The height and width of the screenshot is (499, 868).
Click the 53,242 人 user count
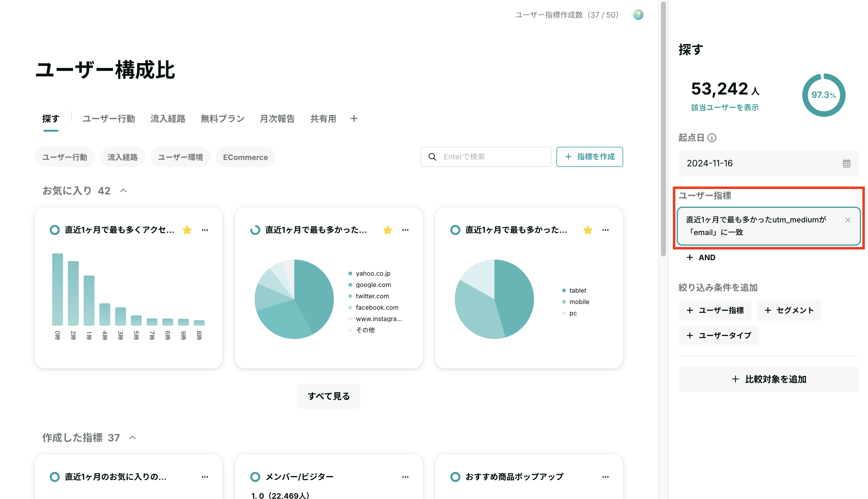point(725,89)
